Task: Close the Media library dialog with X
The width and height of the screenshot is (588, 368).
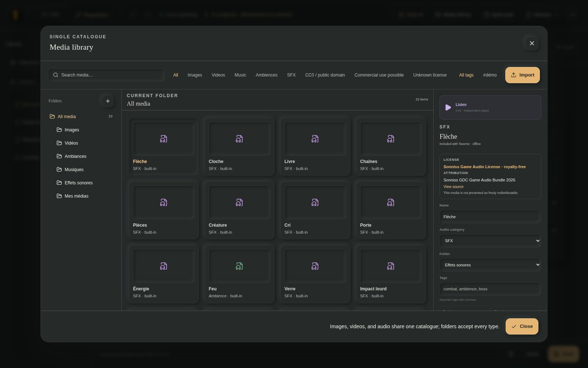Action: click(532, 43)
